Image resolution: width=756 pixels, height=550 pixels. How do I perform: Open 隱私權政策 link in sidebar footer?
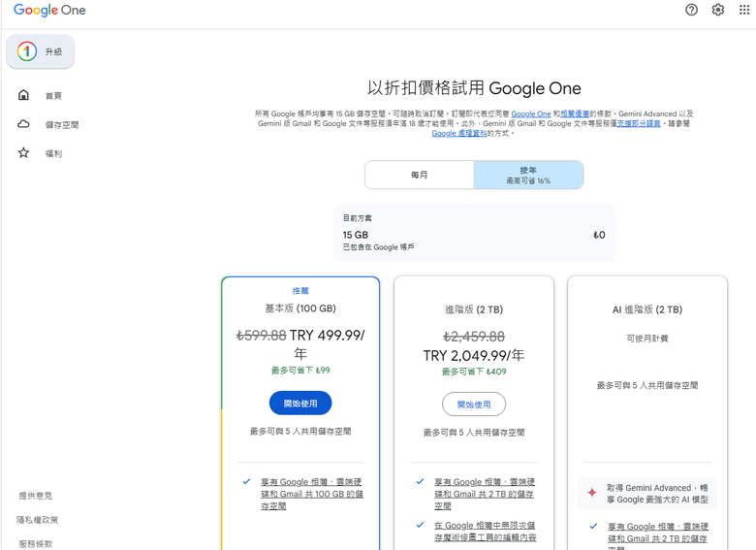38,520
